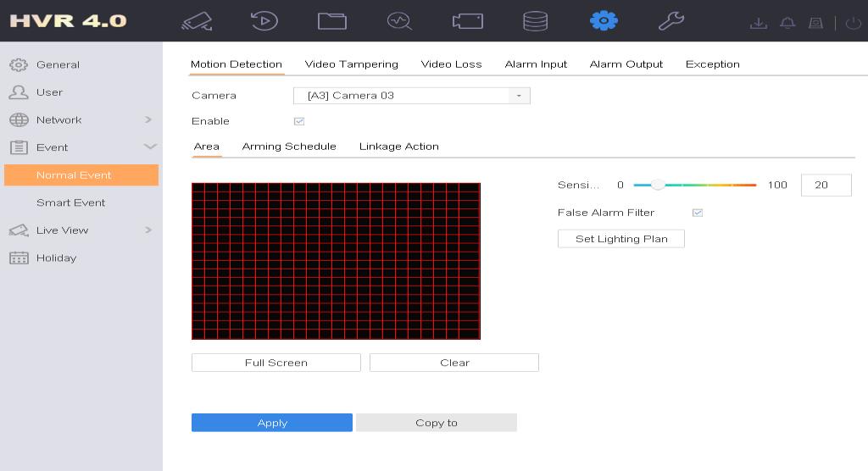
Task: Open the Playback icon in top bar
Action: tap(264, 21)
